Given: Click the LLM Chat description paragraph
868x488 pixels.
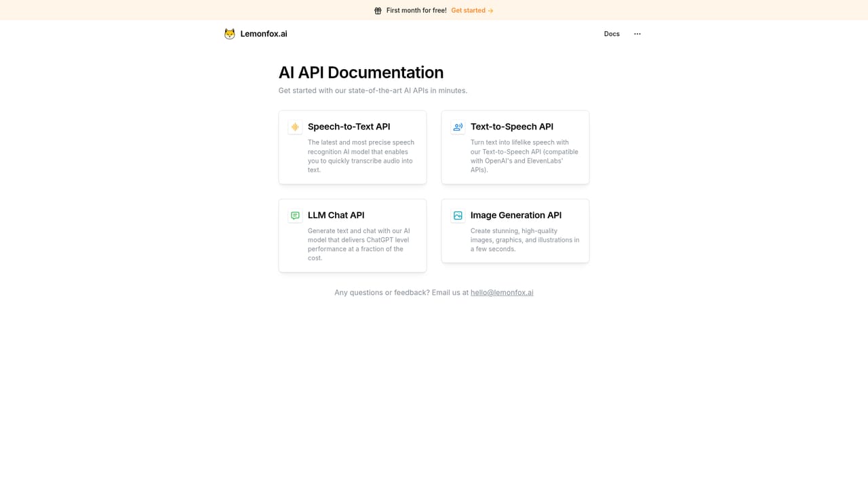Looking at the screenshot, I should (x=359, y=245).
